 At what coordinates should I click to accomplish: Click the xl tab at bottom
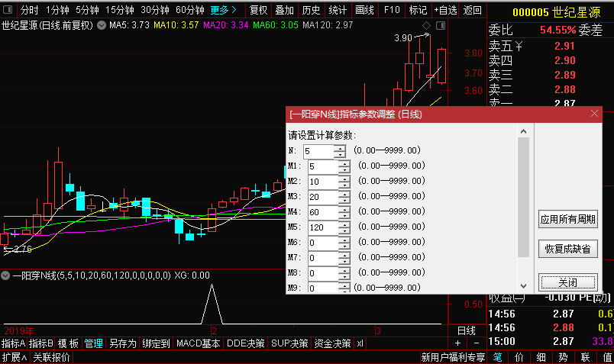click(x=360, y=343)
